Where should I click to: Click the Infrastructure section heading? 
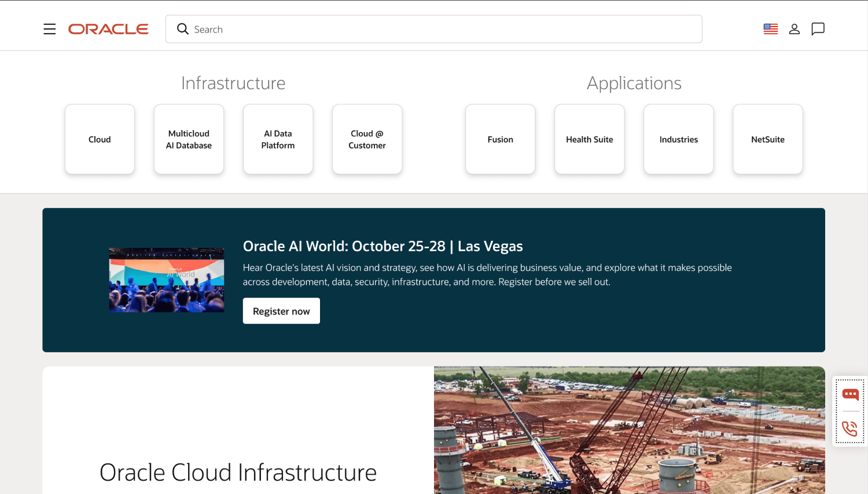[233, 83]
